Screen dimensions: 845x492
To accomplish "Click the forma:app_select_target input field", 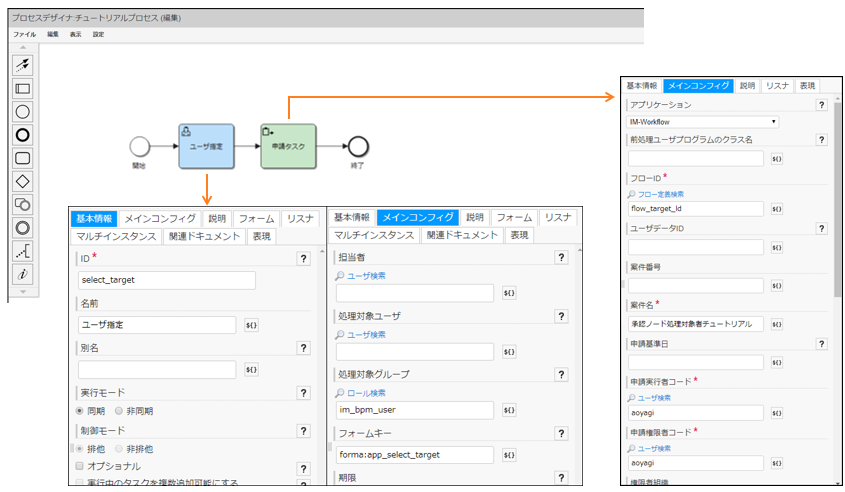I will click(x=415, y=455).
